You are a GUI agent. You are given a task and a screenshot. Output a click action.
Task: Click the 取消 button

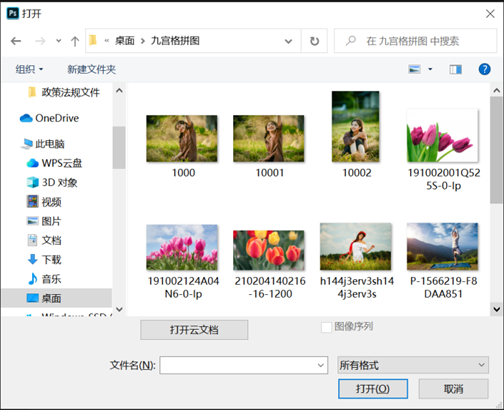coord(454,389)
